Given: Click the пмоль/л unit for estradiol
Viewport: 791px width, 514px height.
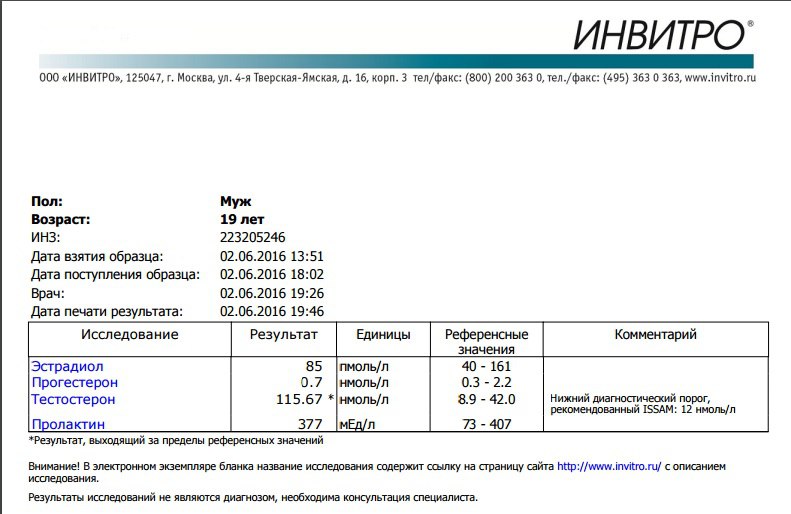Looking at the screenshot, I should point(364,367).
